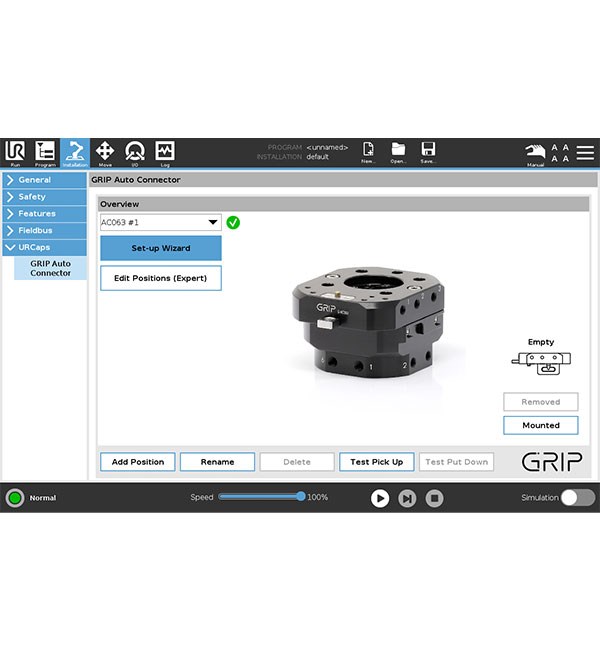Click the GRIP connector product image
The width and height of the screenshot is (600, 650).
point(368,322)
